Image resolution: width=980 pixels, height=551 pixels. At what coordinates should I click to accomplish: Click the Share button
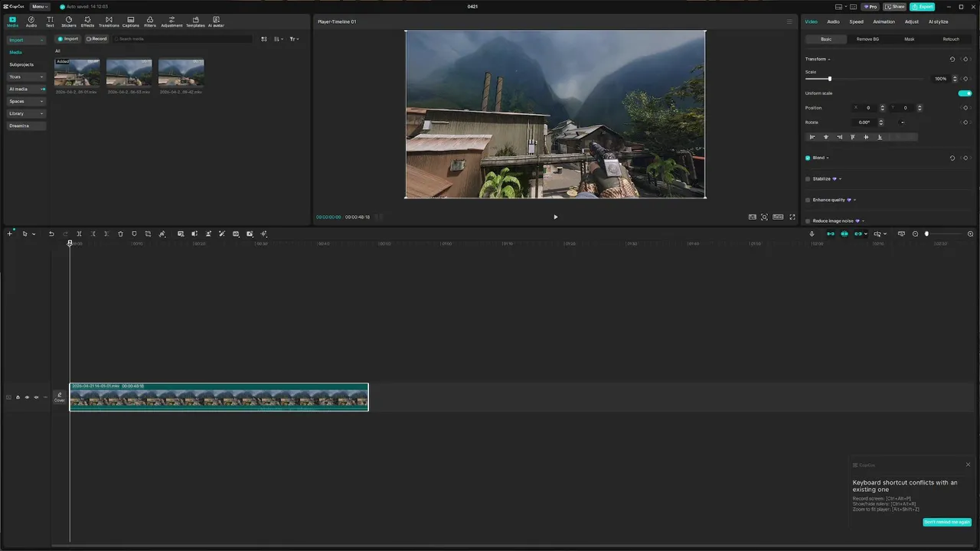point(894,6)
